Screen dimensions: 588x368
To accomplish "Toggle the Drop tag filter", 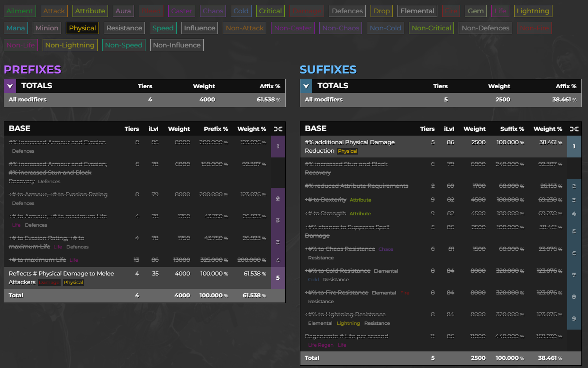I will [x=381, y=11].
